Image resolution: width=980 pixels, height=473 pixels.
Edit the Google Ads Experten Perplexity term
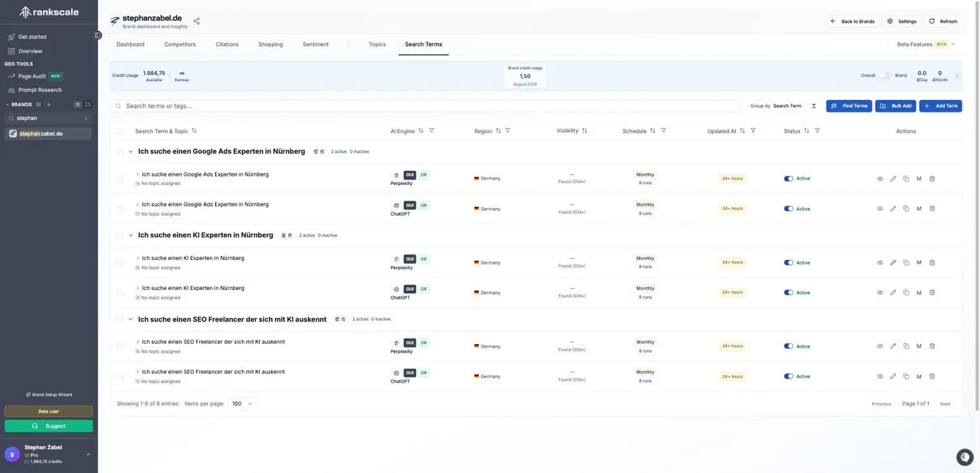pyautogui.click(x=893, y=178)
